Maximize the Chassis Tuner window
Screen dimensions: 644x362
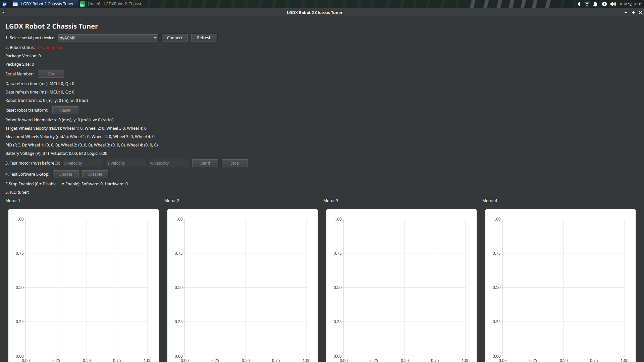point(633,12)
